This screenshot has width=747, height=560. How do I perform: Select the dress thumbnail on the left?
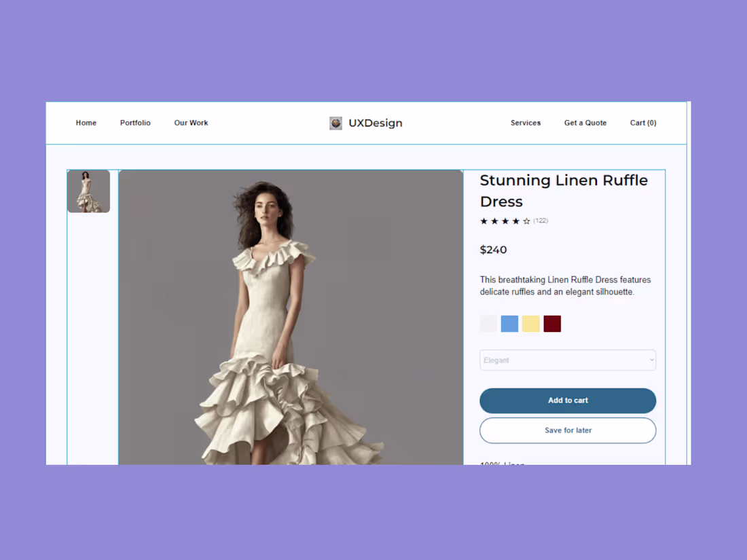tap(89, 191)
